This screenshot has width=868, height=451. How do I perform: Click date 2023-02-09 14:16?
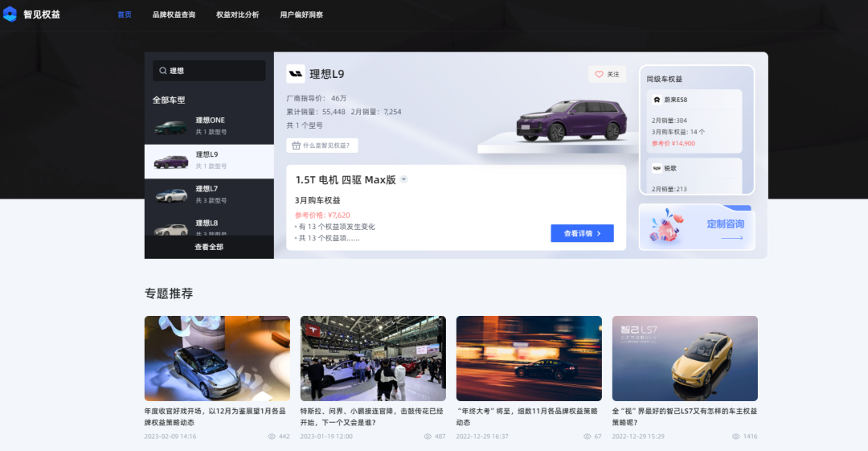(x=170, y=437)
